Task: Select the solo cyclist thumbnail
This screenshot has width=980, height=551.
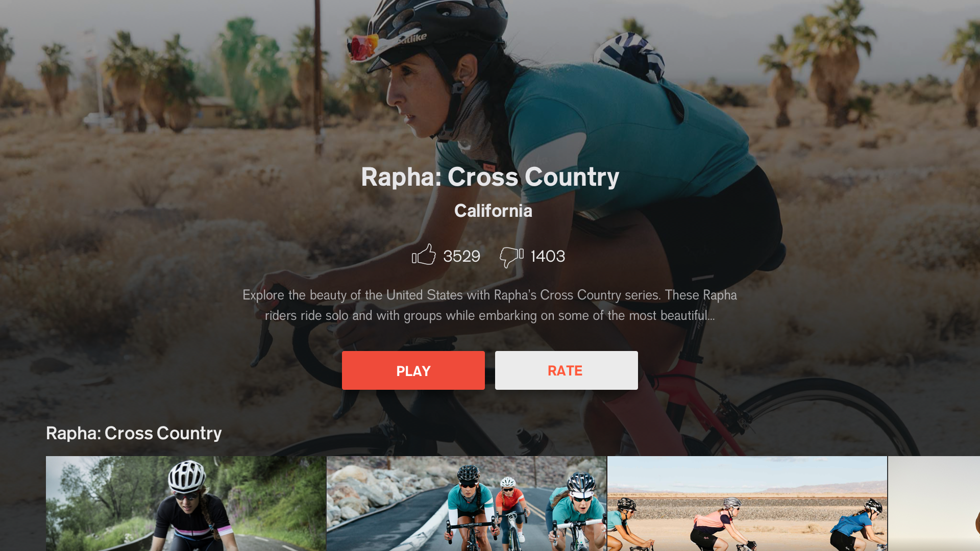Action: click(186, 504)
